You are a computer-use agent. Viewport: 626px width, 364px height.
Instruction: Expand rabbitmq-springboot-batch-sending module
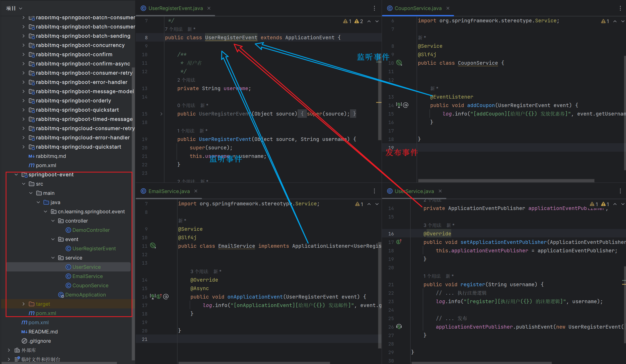tap(23, 36)
